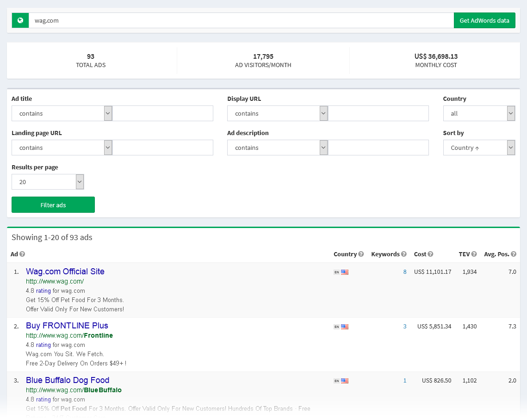
Task: Click the EN language badge on Buy FRONTLINE Plus
Action: 336,326
